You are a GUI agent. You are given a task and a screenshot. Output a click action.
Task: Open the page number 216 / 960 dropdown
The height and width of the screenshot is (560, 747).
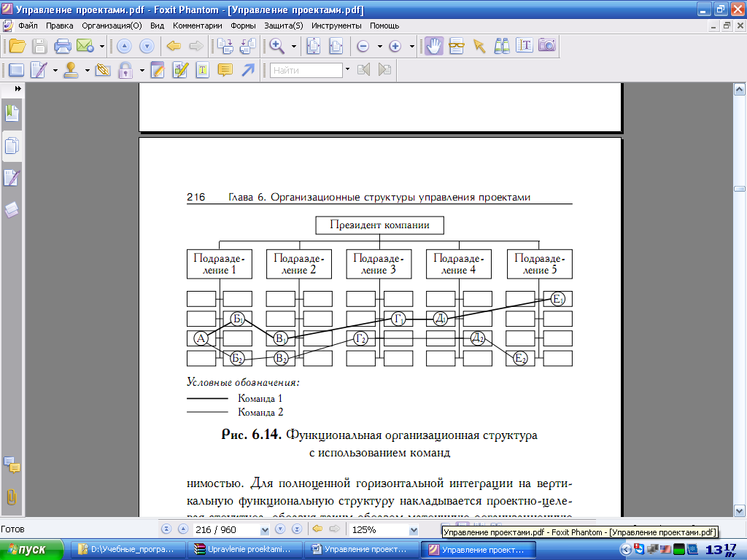[265, 529]
